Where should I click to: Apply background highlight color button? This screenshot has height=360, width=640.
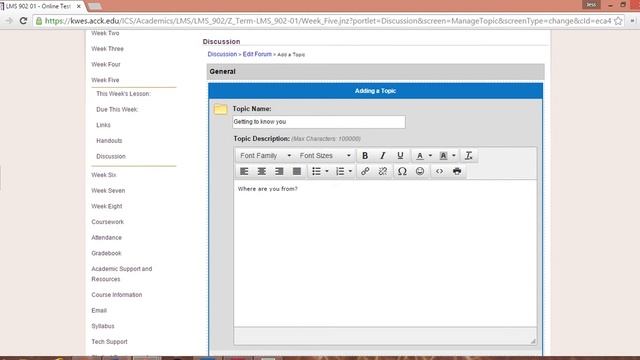(443, 156)
